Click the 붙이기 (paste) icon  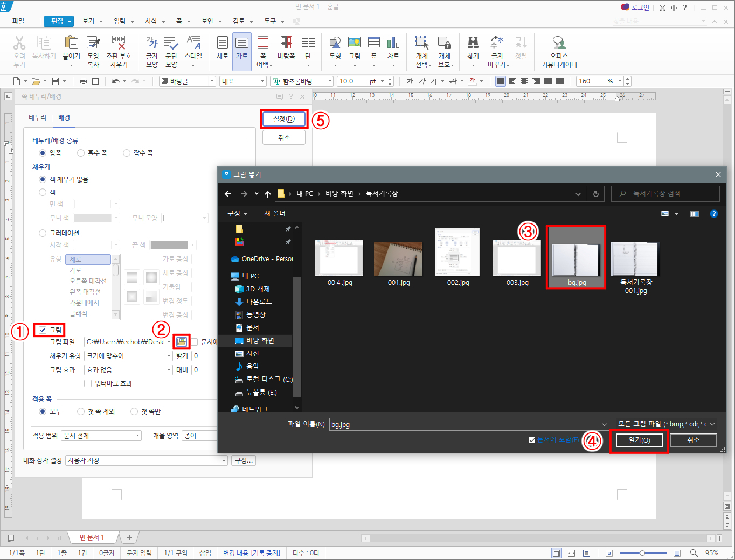[x=71, y=43]
